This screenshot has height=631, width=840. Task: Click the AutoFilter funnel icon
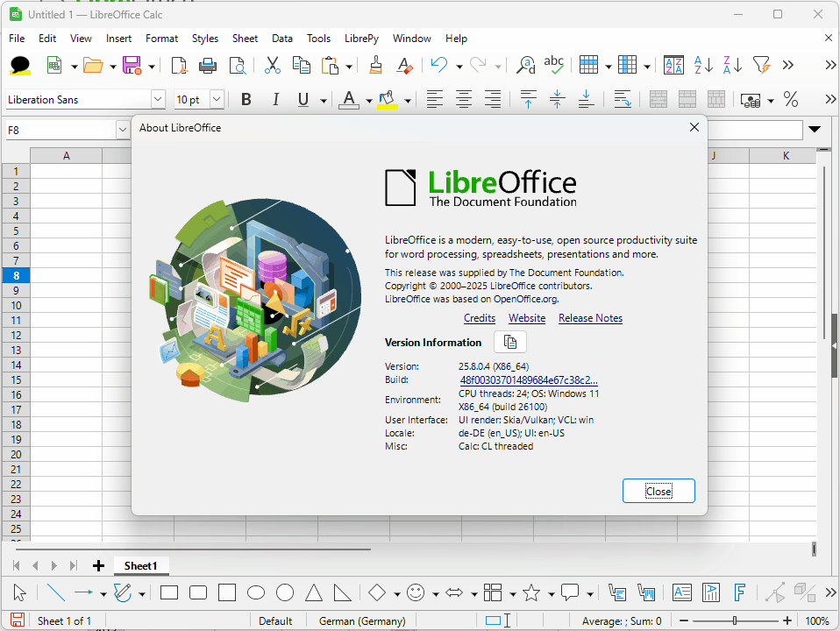tap(761, 66)
